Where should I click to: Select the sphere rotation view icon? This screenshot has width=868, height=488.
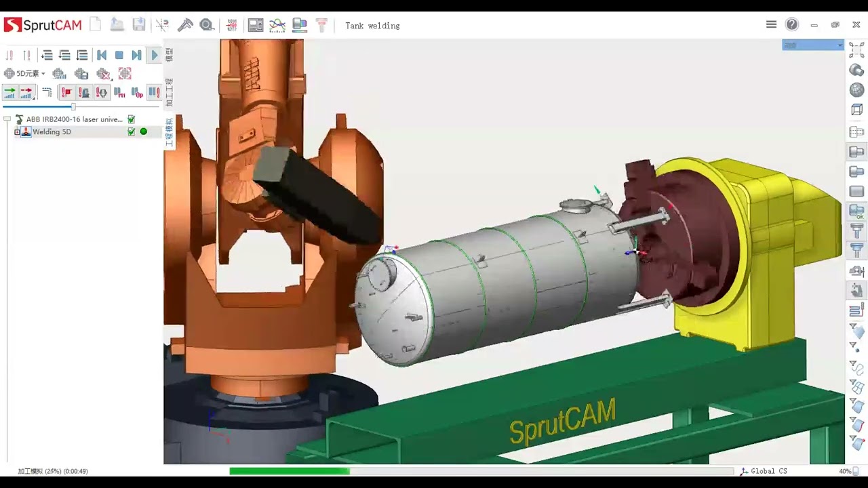pyautogui.click(x=856, y=89)
